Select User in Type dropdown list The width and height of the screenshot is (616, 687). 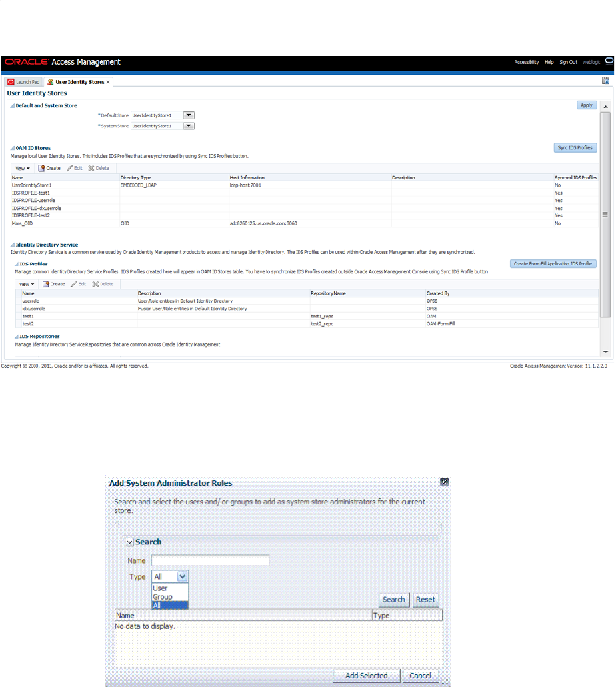pyautogui.click(x=170, y=588)
